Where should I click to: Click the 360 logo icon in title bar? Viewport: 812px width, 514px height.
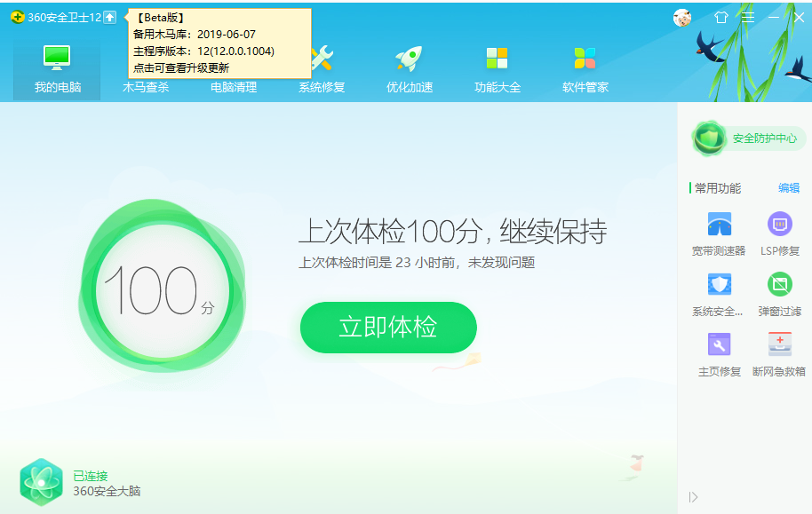tap(18, 17)
